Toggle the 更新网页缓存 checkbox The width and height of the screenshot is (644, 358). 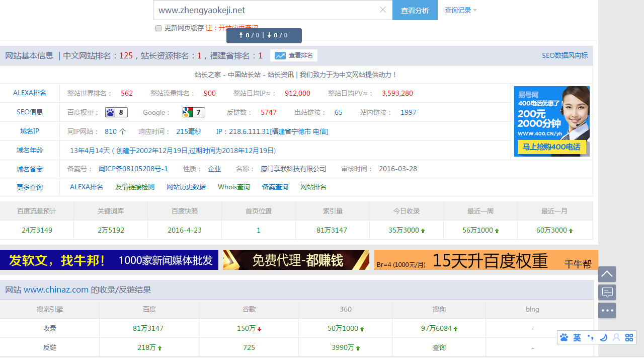tap(158, 28)
